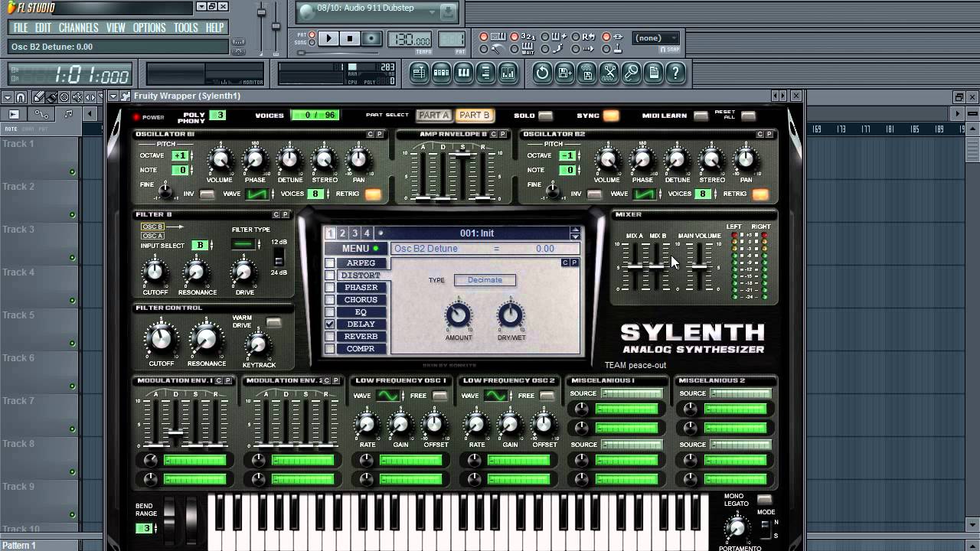The image size is (980, 551).
Task: Switch to PART A
Action: [433, 116]
